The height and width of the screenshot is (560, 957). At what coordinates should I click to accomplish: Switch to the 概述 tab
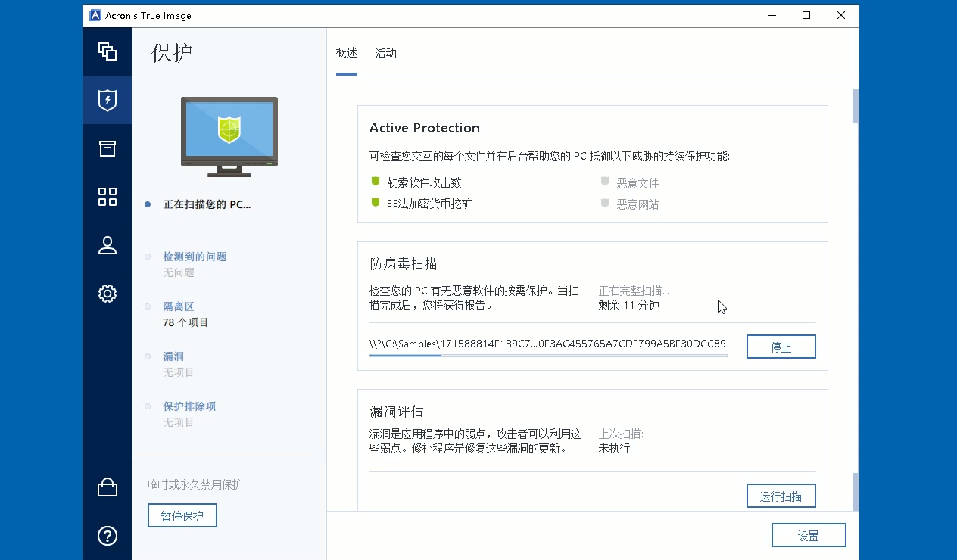(x=347, y=53)
